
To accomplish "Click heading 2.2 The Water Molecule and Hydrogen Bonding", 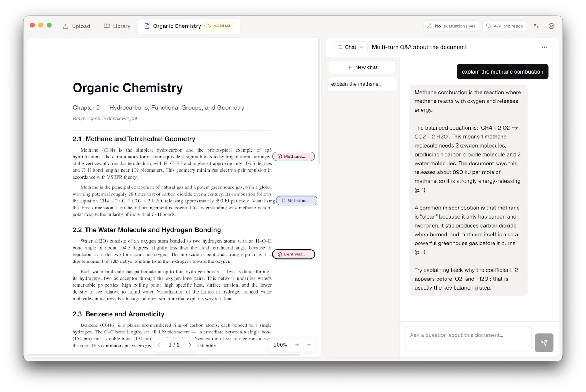I will tap(147, 230).
